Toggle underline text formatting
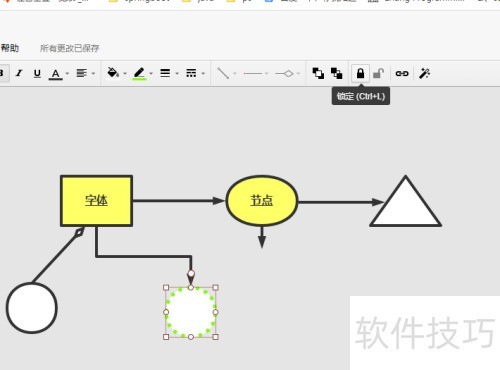The width and height of the screenshot is (500, 370). coord(37,73)
